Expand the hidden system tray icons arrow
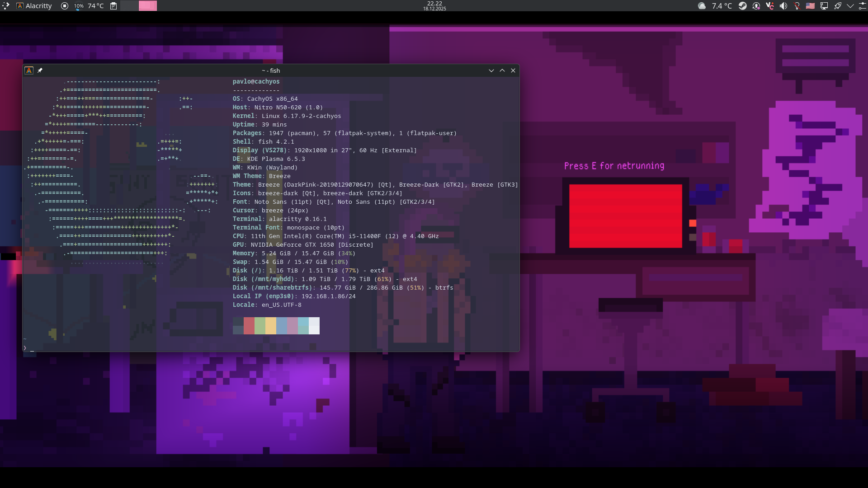The width and height of the screenshot is (868, 488). pos(850,6)
